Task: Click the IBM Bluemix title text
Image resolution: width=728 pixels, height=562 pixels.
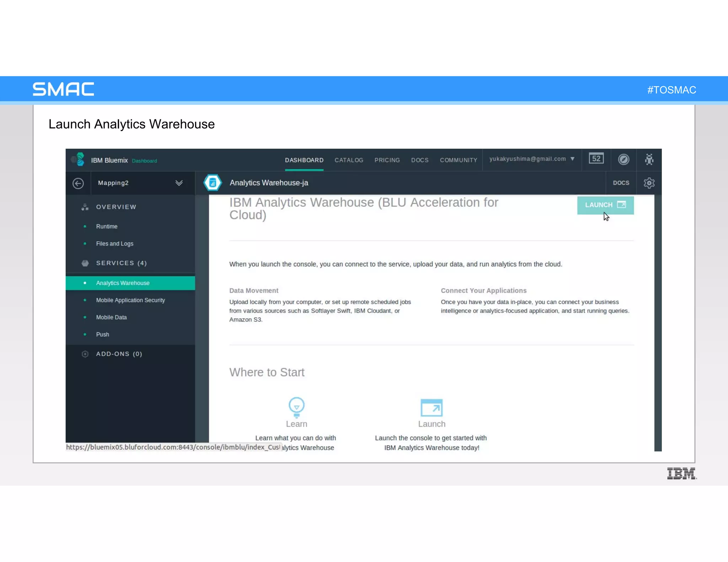Action: pos(109,161)
